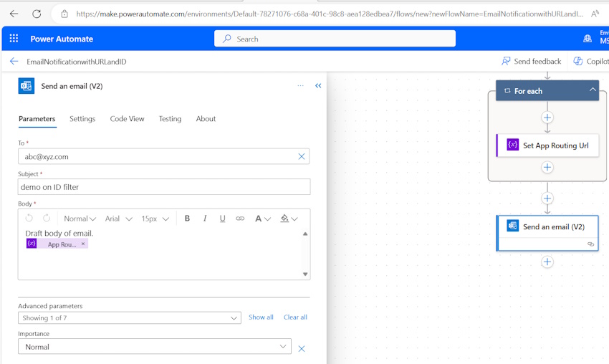The width and height of the screenshot is (609, 364).
Task: Click the Body editor scroll up arrow
Action: pos(305,234)
